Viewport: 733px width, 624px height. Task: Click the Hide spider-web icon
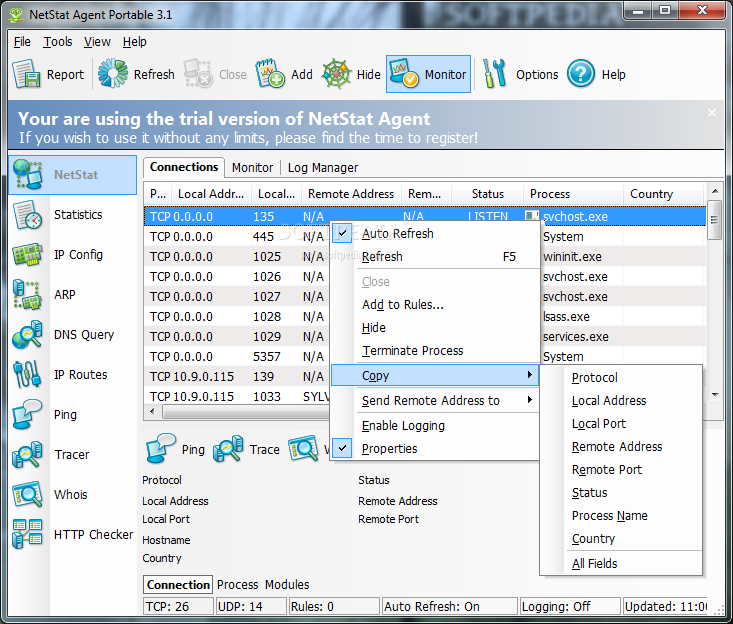(x=336, y=74)
